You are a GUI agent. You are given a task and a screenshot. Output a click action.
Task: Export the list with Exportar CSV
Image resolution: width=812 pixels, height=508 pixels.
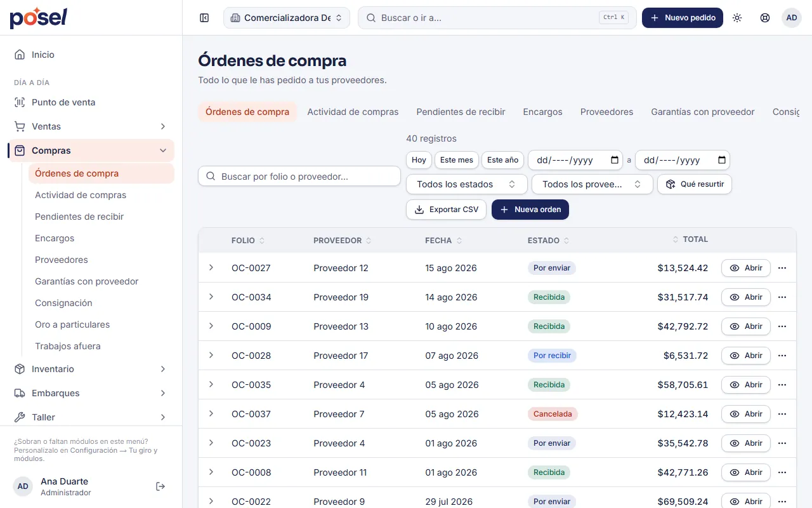tap(447, 210)
